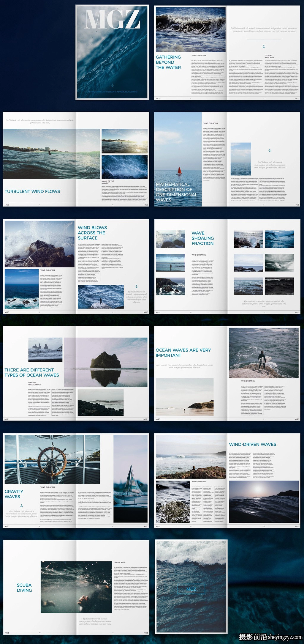
Task: Click the 'Ring the Freedom Bell' subheading
Action: [35, 384]
